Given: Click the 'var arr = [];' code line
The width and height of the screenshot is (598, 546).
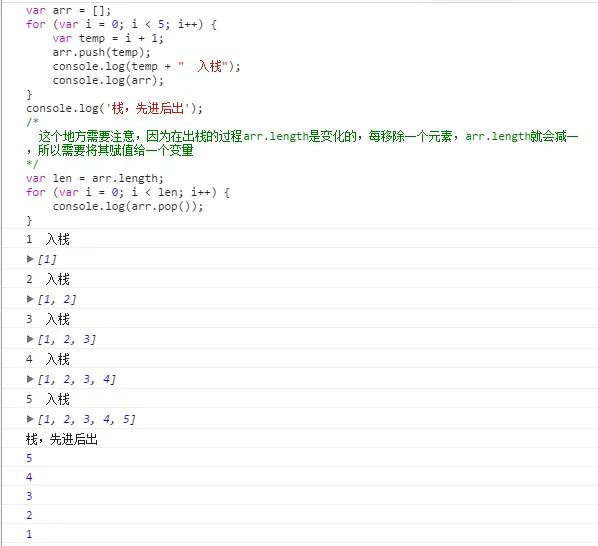Looking at the screenshot, I should point(69,10).
